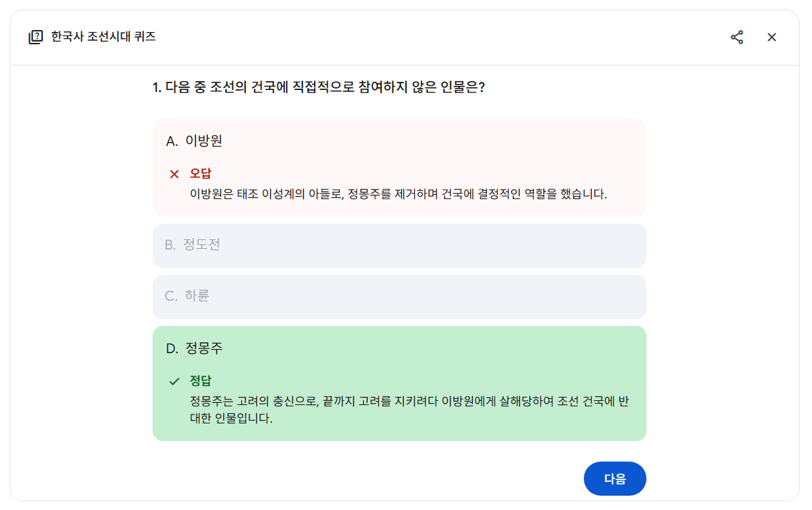The width and height of the screenshot is (812, 510).
Task: Expand option B to reveal its explanation
Action: 399,245
